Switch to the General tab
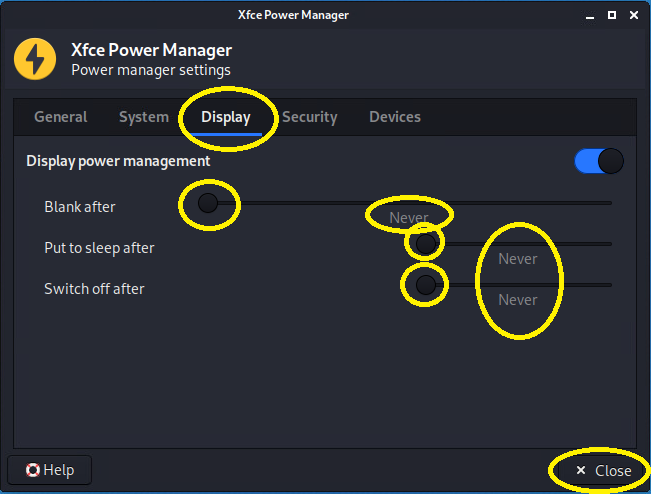 tap(61, 117)
